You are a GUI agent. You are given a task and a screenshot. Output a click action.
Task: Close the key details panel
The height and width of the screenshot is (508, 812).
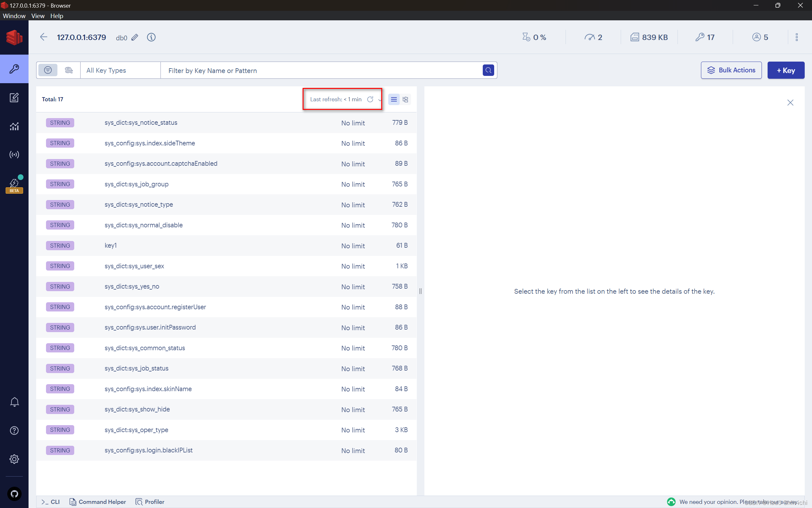point(790,103)
